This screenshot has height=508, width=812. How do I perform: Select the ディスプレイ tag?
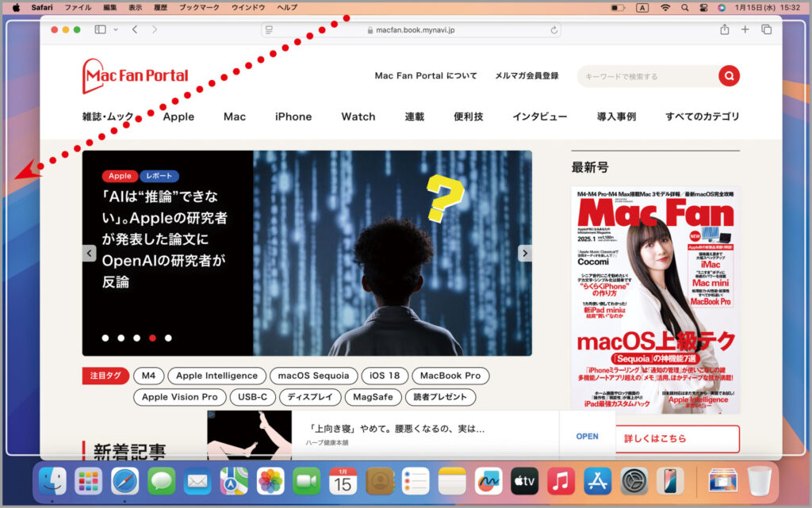pos(310,397)
